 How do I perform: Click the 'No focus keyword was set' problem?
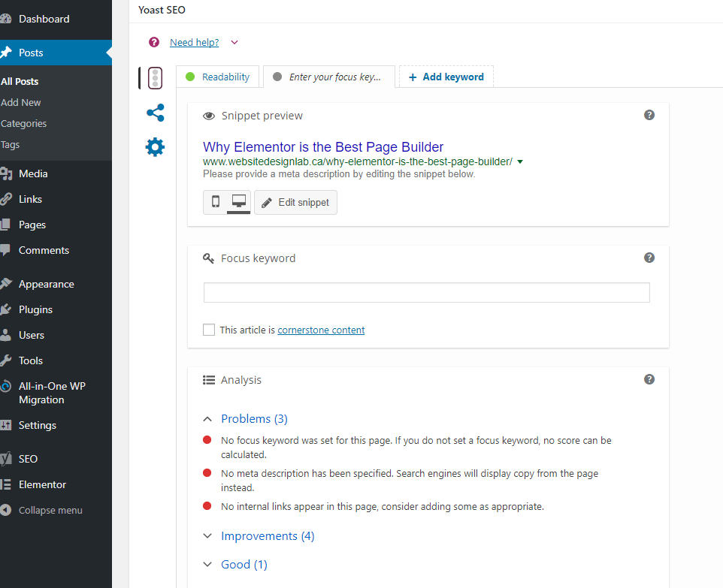coord(416,448)
